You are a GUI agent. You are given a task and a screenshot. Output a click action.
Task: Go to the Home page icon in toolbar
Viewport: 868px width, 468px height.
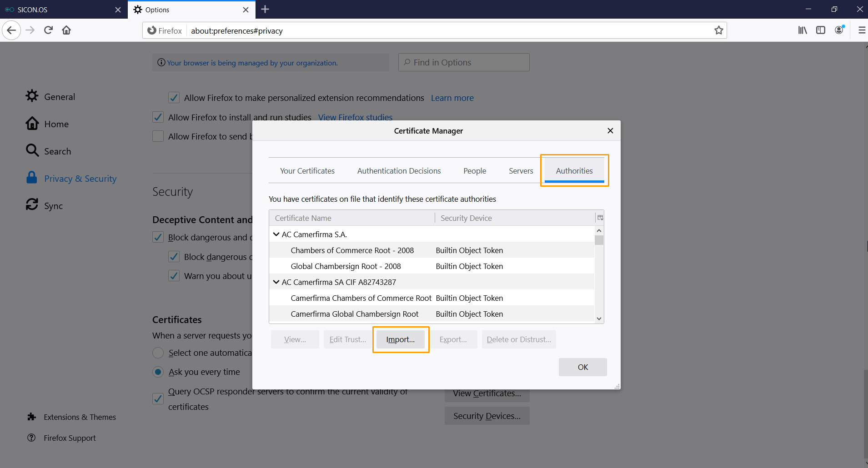click(66, 30)
